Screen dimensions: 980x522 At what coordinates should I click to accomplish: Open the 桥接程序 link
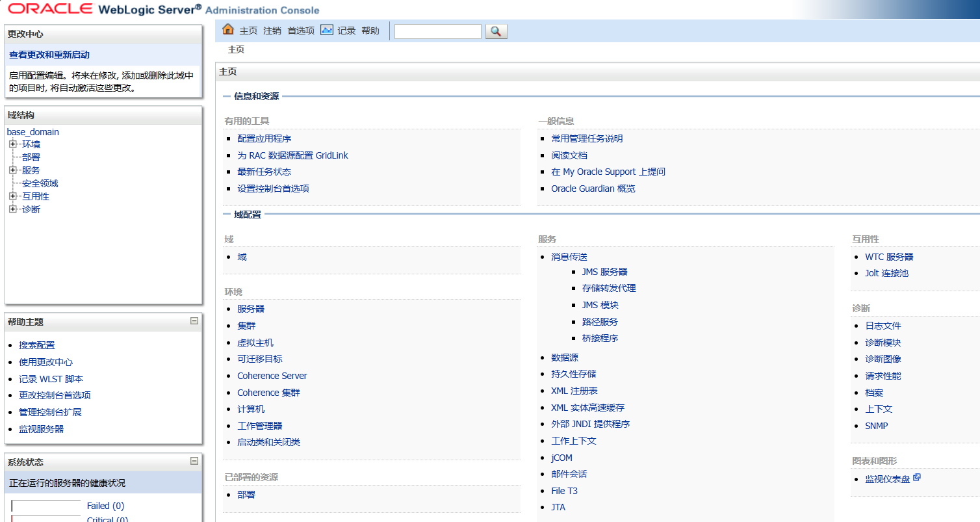[x=600, y=338]
